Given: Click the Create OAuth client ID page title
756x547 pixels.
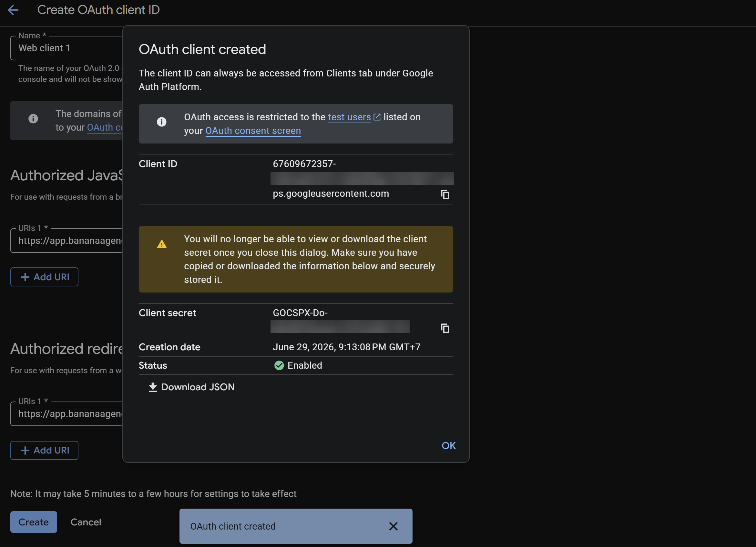Looking at the screenshot, I should coord(98,10).
